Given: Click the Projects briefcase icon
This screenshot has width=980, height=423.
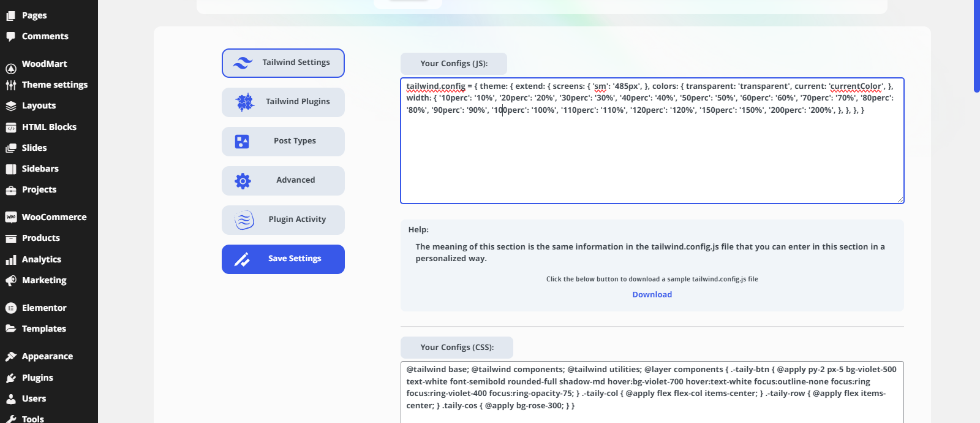Looking at the screenshot, I should click(10, 189).
